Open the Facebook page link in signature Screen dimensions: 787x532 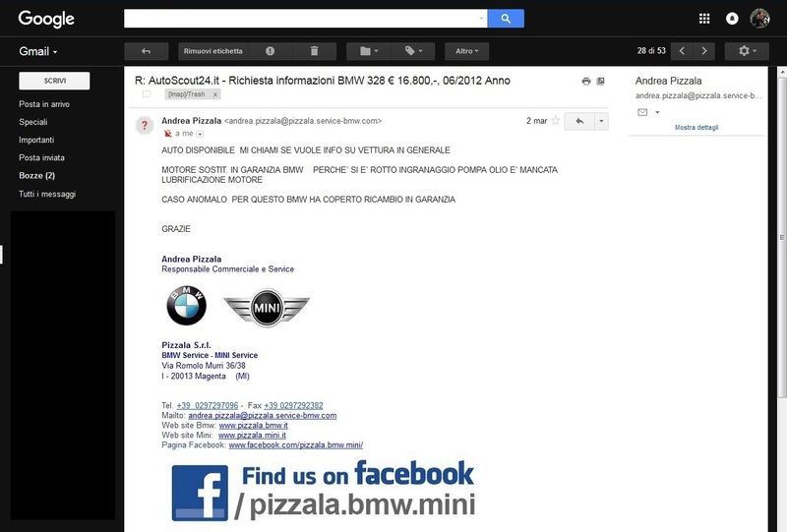click(x=296, y=445)
